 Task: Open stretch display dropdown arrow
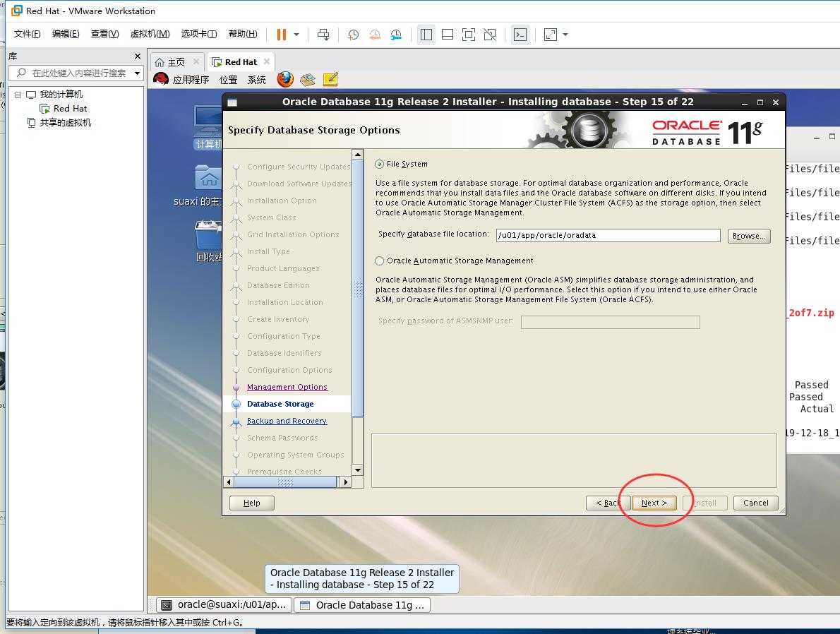[x=565, y=35]
